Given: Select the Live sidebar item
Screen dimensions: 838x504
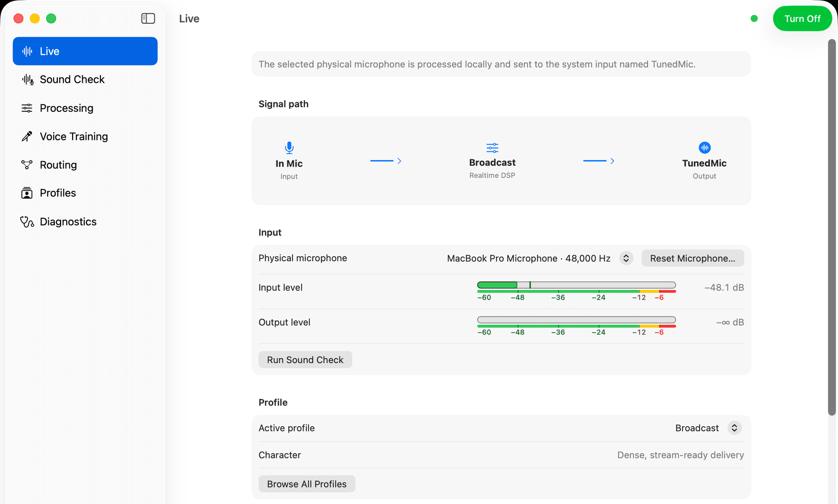Looking at the screenshot, I should (x=85, y=51).
